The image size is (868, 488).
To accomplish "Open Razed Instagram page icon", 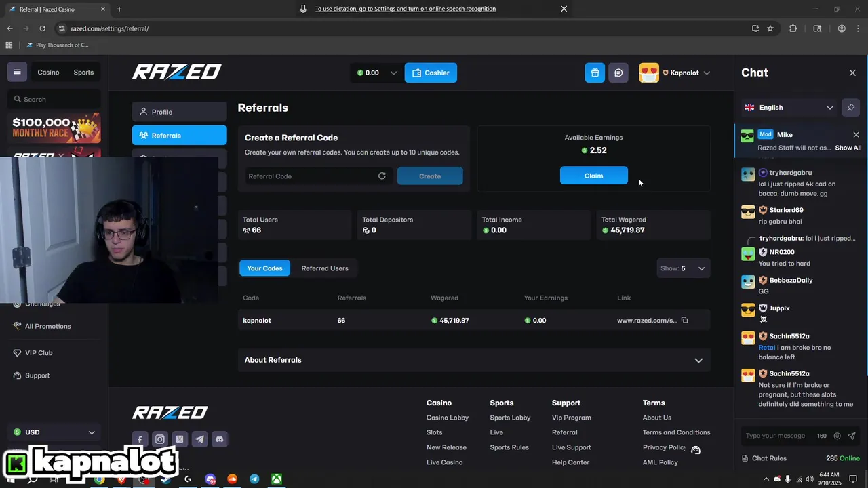I will (159, 439).
